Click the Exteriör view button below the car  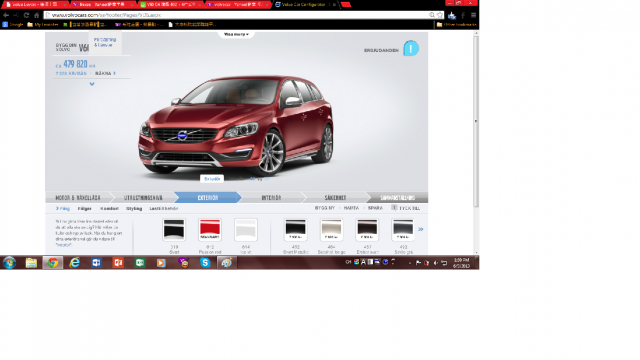coord(212,179)
